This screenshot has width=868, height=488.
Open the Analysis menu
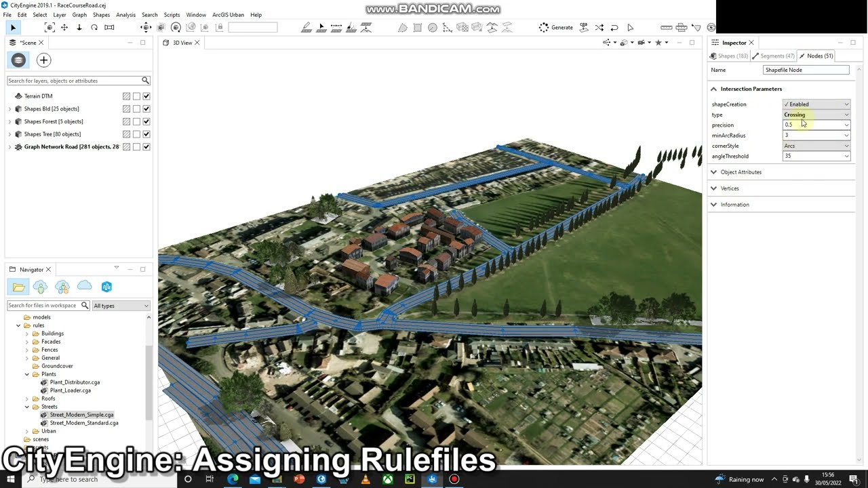125,15
